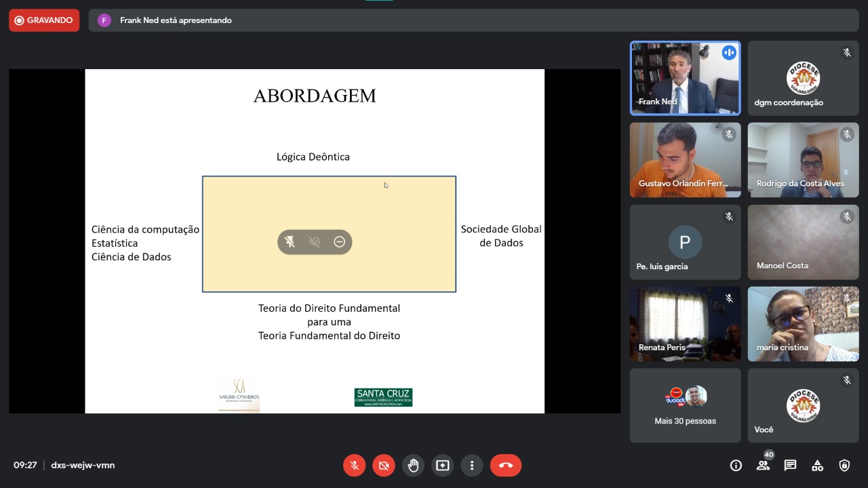Unmute the microphone in the bottom bar
The width and height of the screenshot is (868, 488).
pyautogui.click(x=354, y=466)
